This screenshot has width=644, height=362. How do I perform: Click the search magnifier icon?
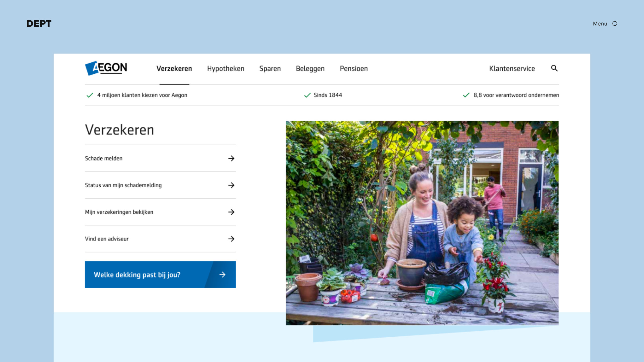tap(554, 68)
